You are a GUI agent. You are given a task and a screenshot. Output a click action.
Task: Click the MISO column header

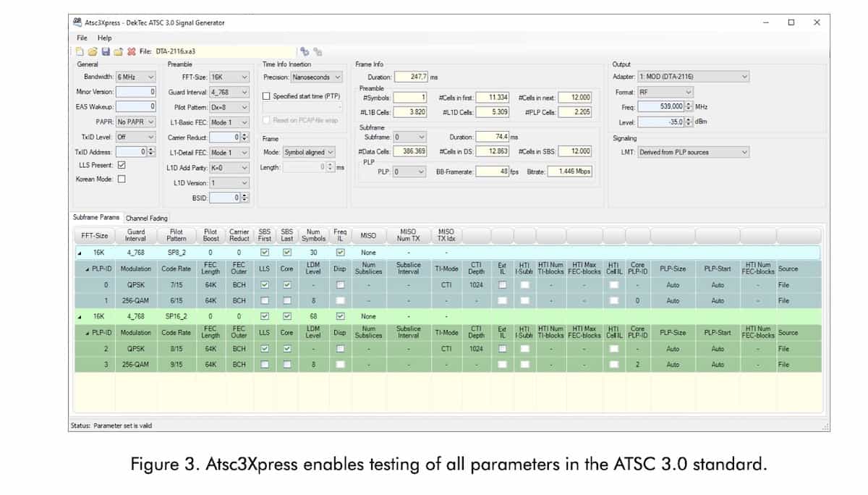coord(368,235)
